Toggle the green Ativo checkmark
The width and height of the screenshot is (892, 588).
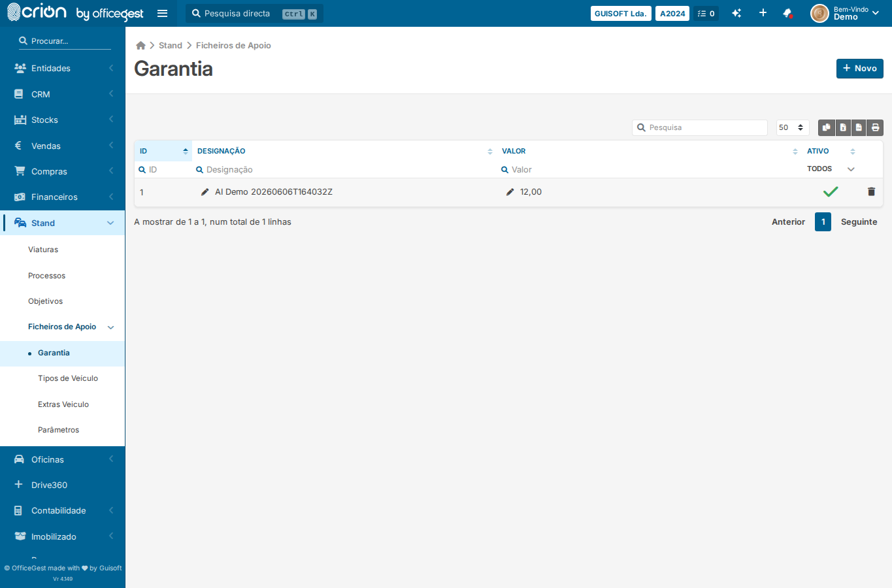click(831, 191)
